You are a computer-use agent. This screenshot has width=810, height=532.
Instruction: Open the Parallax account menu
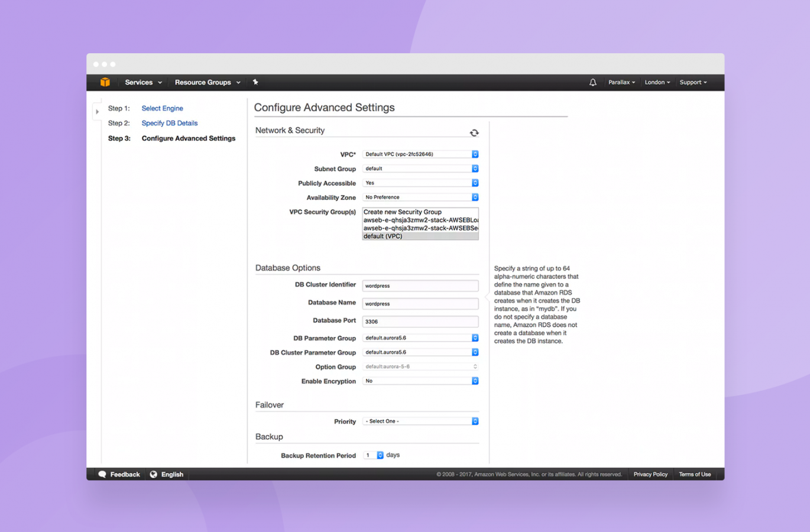click(621, 82)
